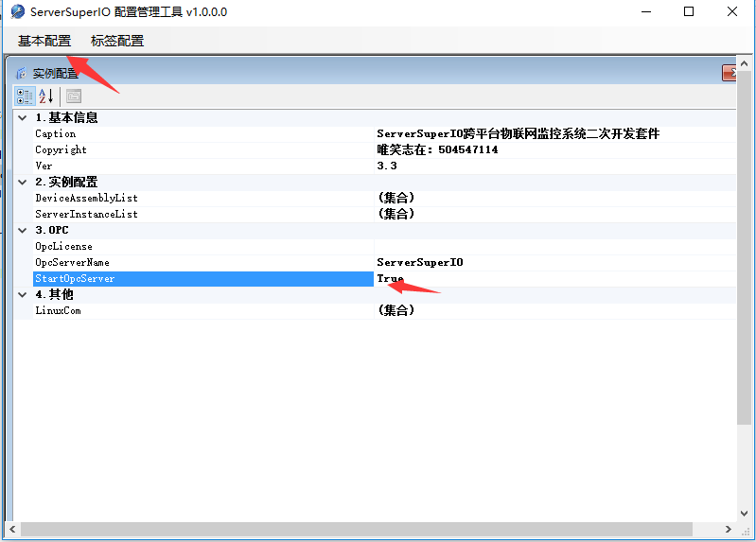The image size is (756, 542).
Task: Select the DeviceAssemblyList property
Action: click(x=203, y=199)
